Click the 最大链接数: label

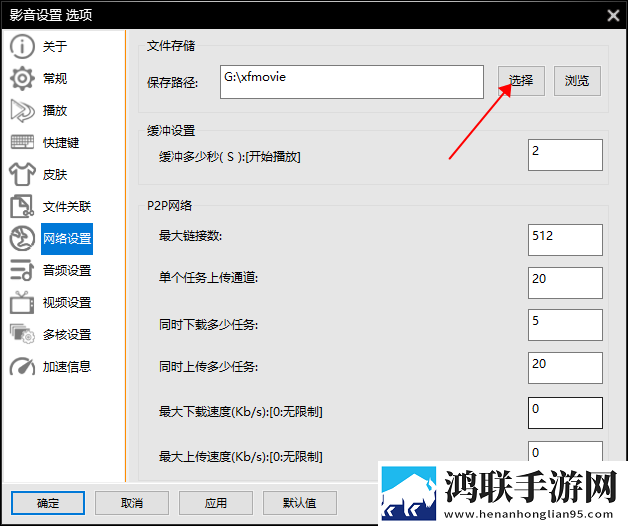(x=190, y=236)
